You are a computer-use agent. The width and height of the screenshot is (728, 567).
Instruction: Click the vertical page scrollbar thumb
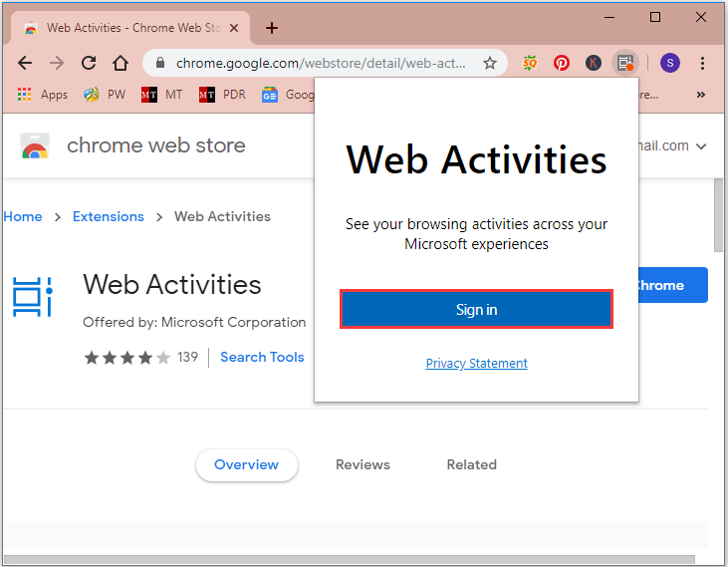pos(718,215)
